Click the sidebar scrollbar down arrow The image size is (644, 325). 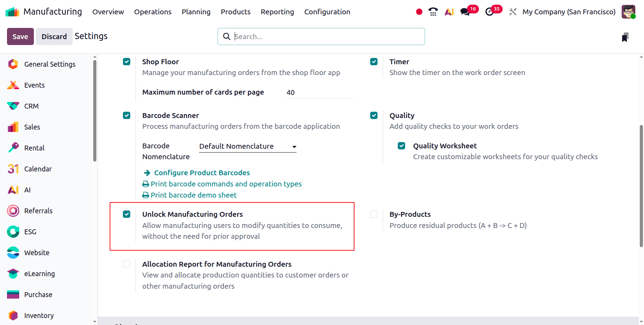coord(95,322)
